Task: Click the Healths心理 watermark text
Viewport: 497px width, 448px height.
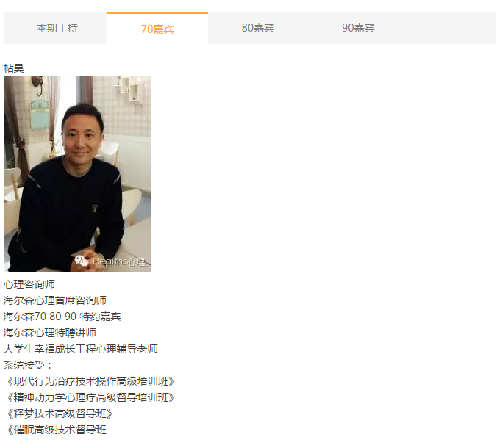Action: pyautogui.click(x=119, y=261)
